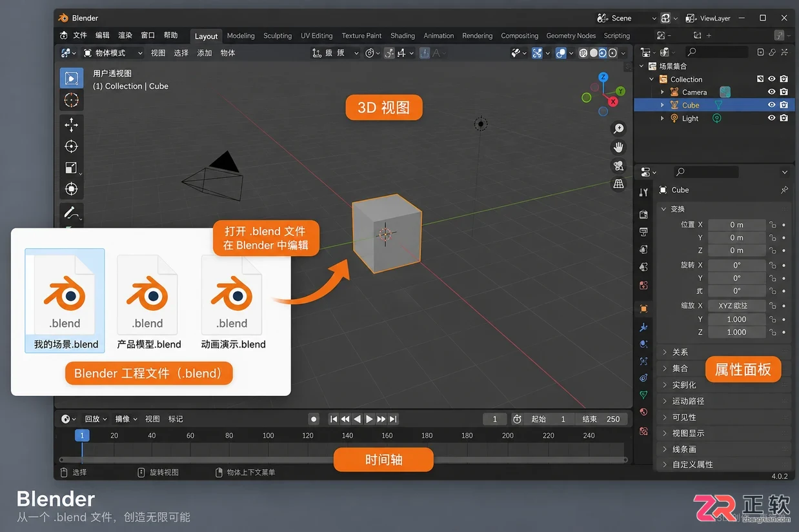799x532 pixels.
Task: Toggle Collection exclude checkbox in outliner
Action: (760, 79)
